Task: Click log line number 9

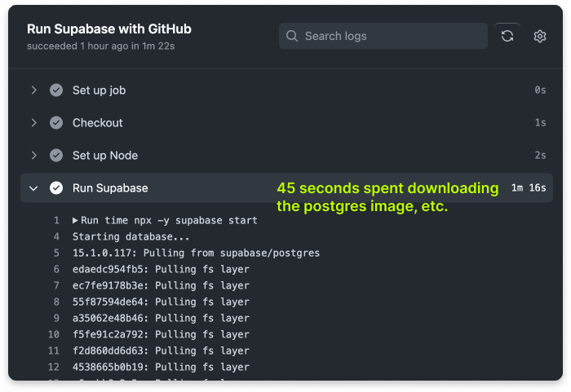Action: pyautogui.click(x=56, y=318)
